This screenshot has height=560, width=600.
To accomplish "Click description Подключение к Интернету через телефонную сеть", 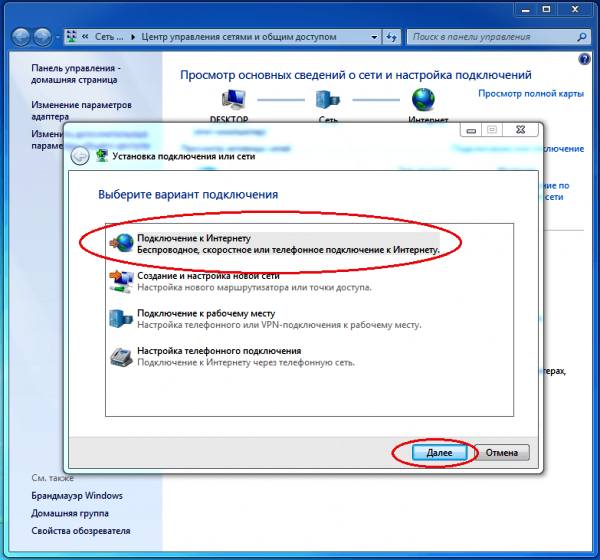I will pos(246,362).
